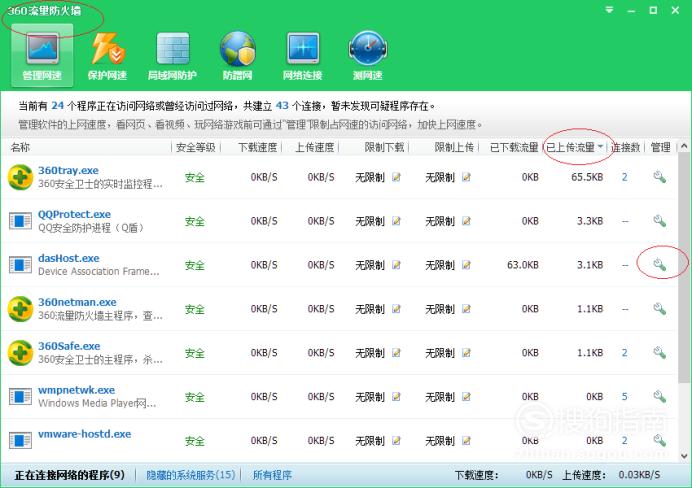Click the list scrollbar up arrow
The image size is (692, 488).
coord(684,146)
